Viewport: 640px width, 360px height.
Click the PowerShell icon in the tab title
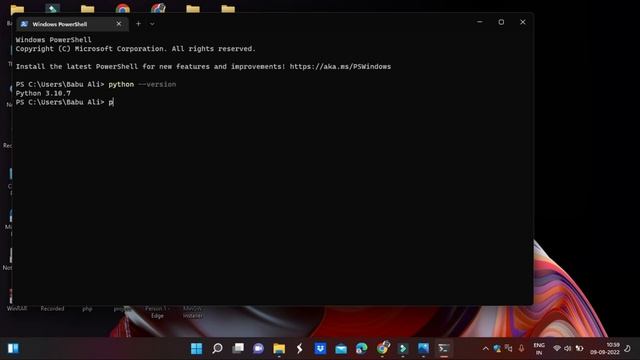(x=24, y=24)
